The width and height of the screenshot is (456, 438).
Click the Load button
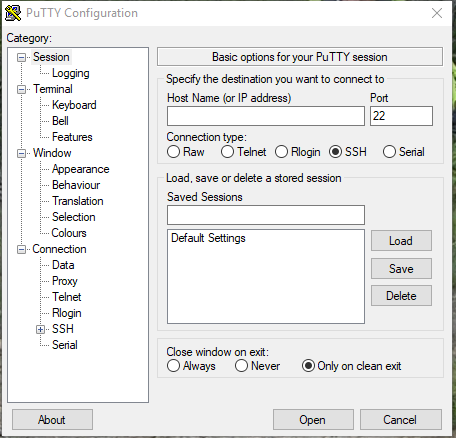(401, 241)
